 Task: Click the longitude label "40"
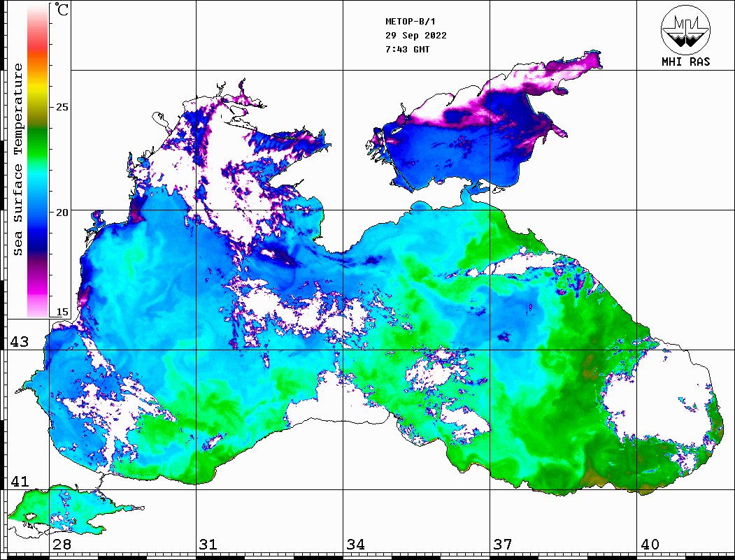point(650,545)
